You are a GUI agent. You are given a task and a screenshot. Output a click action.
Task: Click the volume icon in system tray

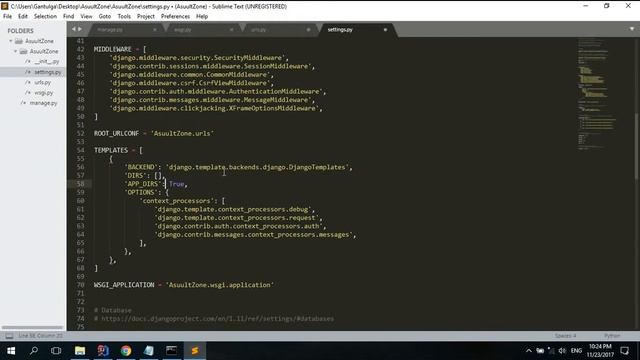562,351
